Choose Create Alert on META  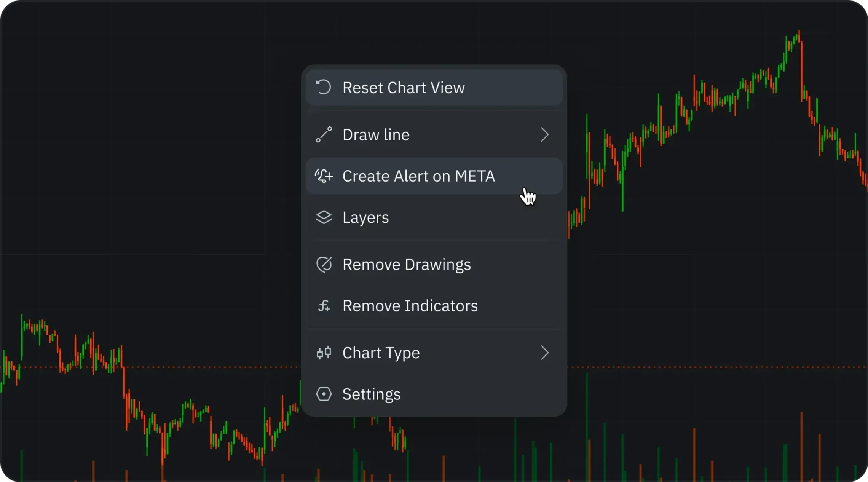418,176
